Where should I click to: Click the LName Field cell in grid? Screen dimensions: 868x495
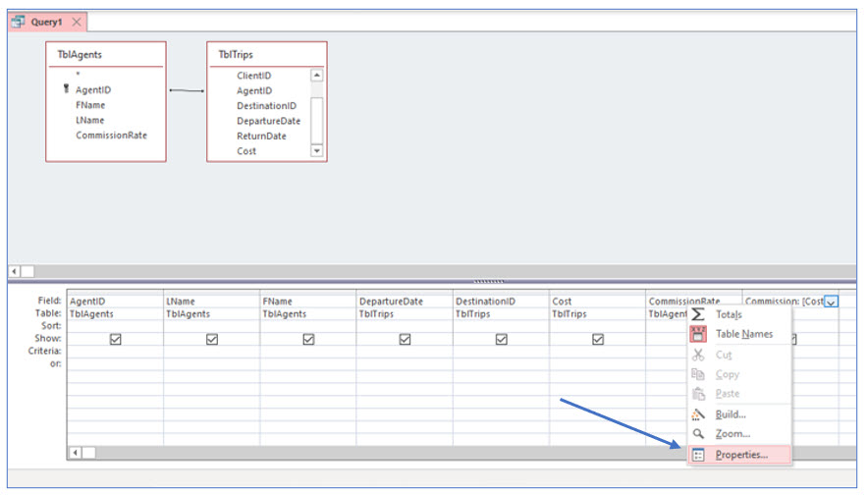pyautogui.click(x=211, y=302)
